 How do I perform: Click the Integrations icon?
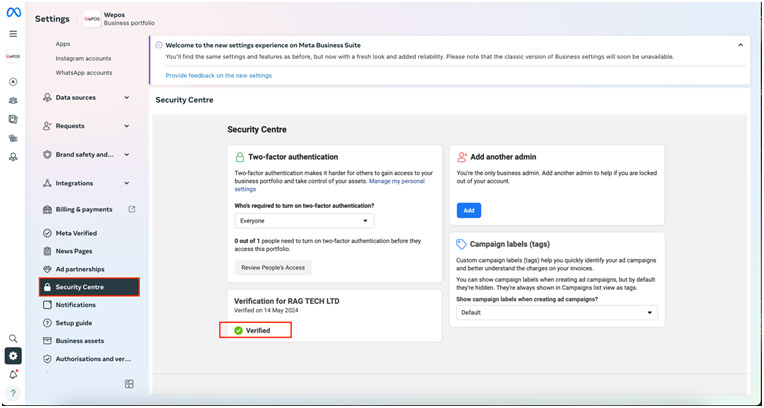[47, 183]
